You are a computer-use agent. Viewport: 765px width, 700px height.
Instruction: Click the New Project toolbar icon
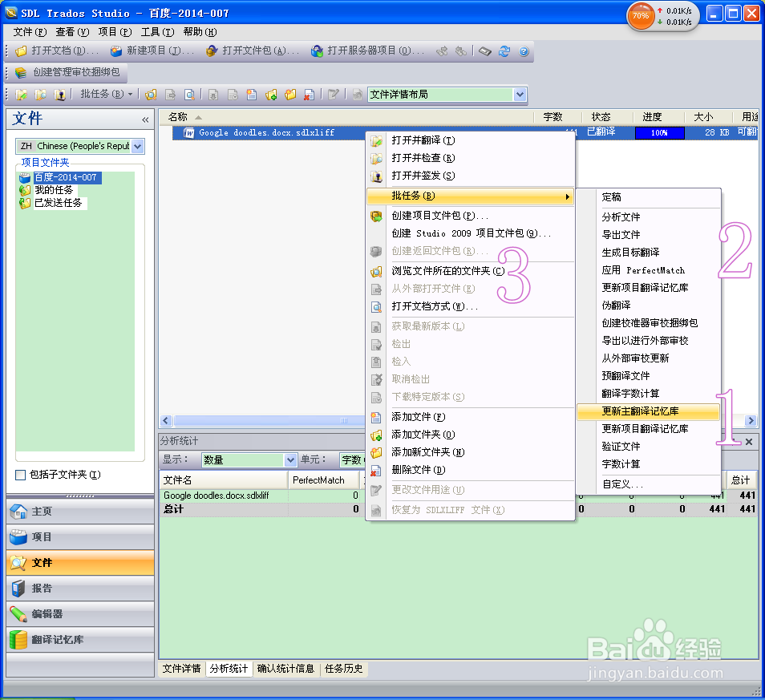(116, 51)
